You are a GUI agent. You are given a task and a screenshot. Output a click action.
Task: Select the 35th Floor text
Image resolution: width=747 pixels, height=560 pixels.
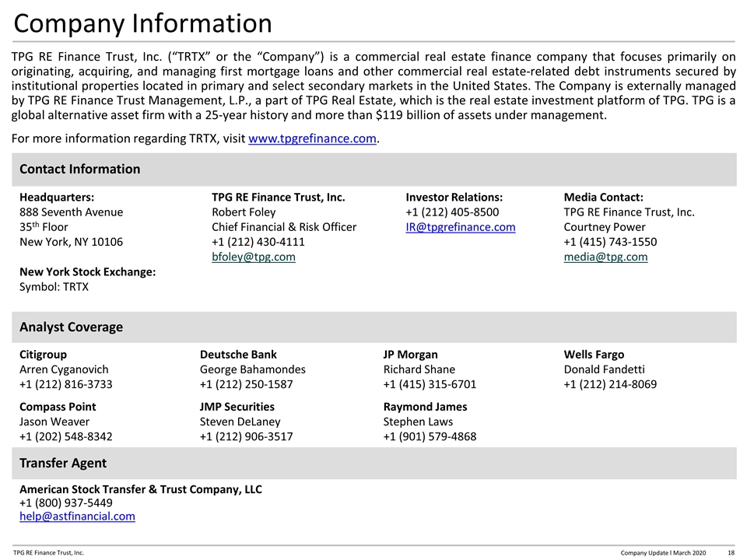(44, 226)
